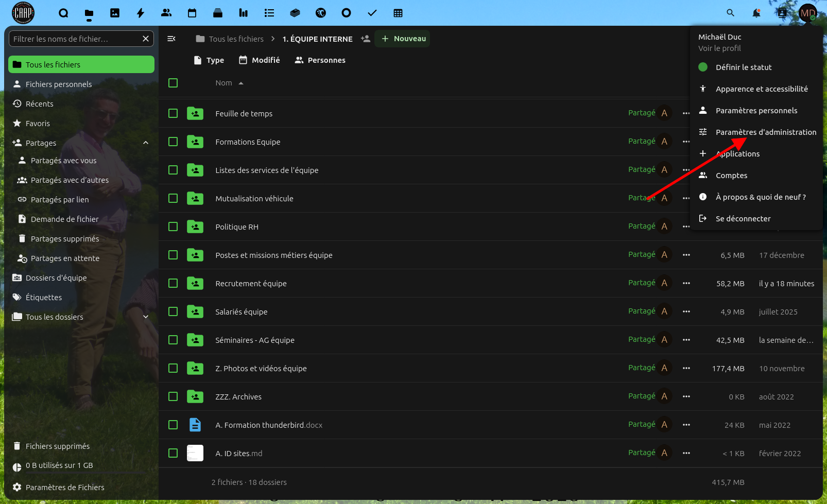This screenshot has width=827, height=504.
Task: Tick the checkbox for ZZZ. Archives
Action: [173, 396]
